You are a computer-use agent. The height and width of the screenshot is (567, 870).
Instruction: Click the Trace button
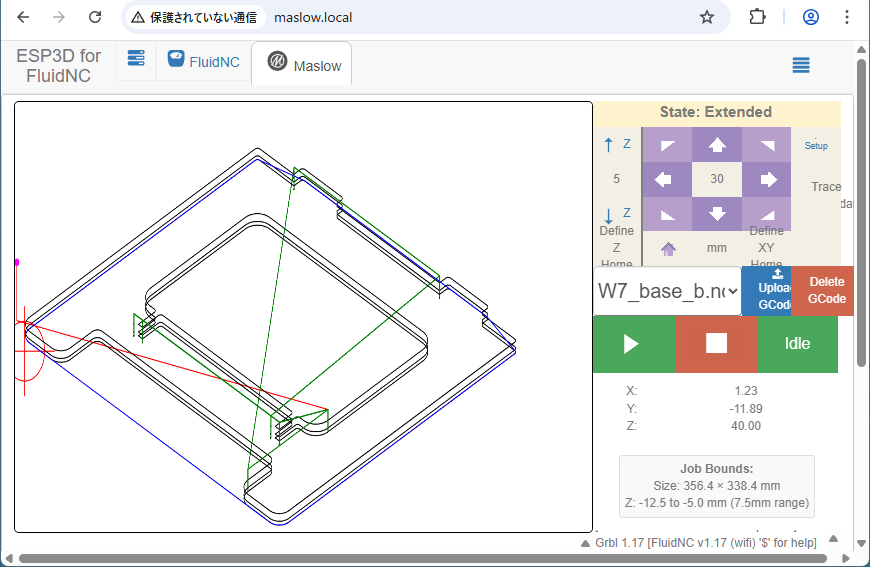click(826, 187)
